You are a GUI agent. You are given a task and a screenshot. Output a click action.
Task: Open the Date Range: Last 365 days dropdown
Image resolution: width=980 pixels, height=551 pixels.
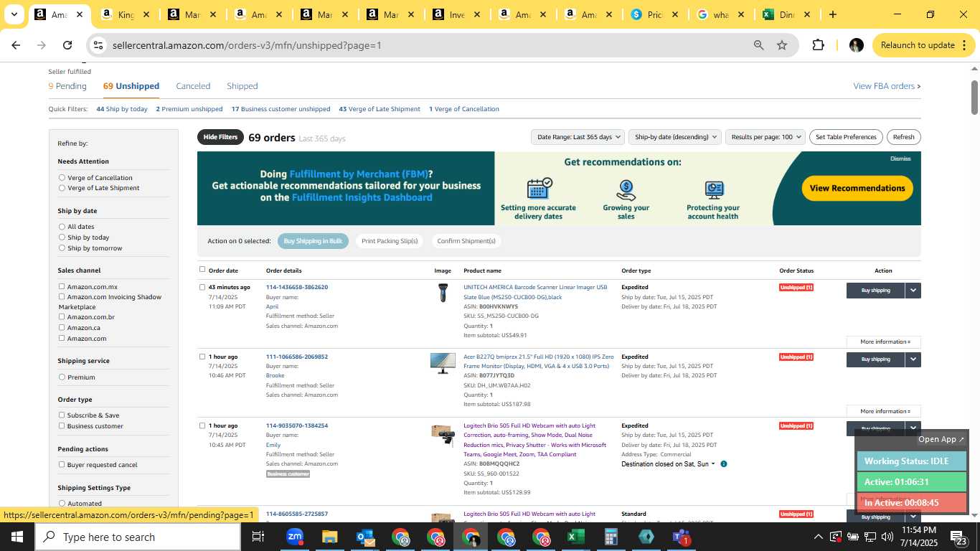[579, 137]
